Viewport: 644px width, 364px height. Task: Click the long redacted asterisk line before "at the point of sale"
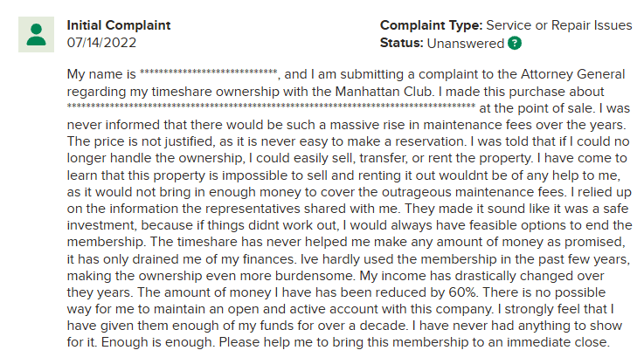click(x=271, y=107)
